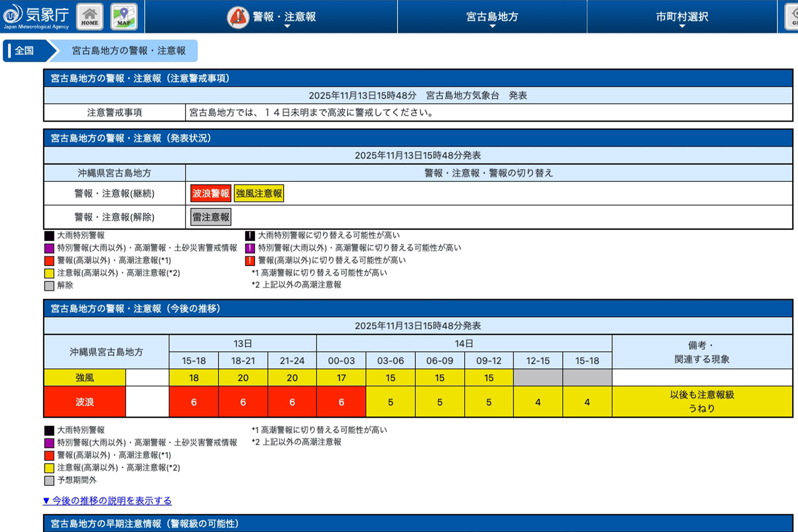
Task: Click the 以後も注意報級 うねり remarks cell
Action: (x=702, y=402)
